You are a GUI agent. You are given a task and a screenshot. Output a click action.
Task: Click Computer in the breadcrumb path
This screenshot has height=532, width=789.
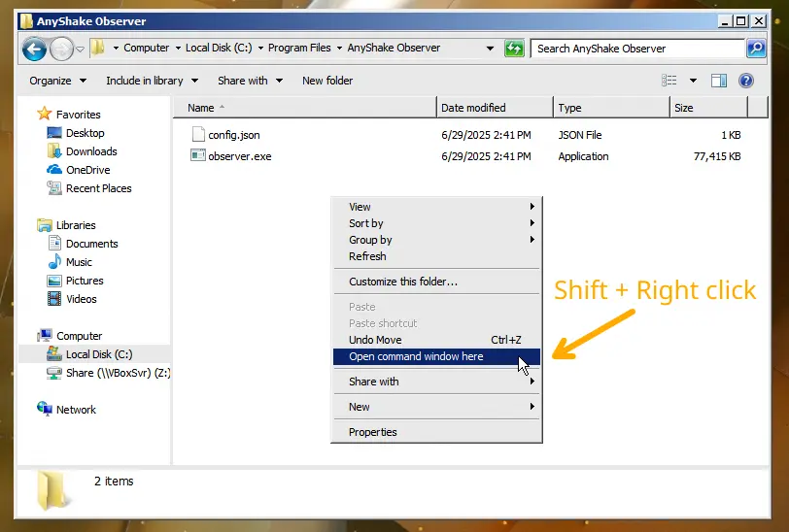coord(146,48)
